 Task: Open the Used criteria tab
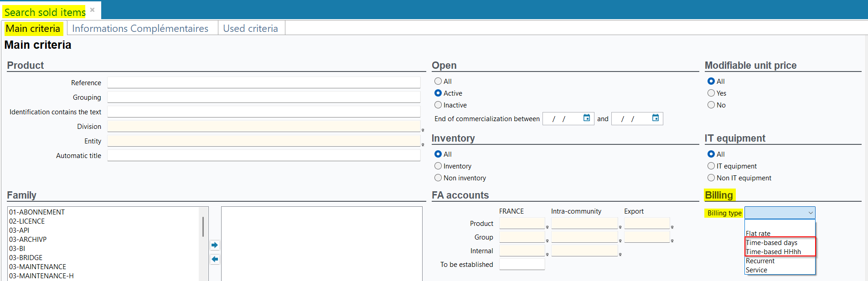point(250,29)
